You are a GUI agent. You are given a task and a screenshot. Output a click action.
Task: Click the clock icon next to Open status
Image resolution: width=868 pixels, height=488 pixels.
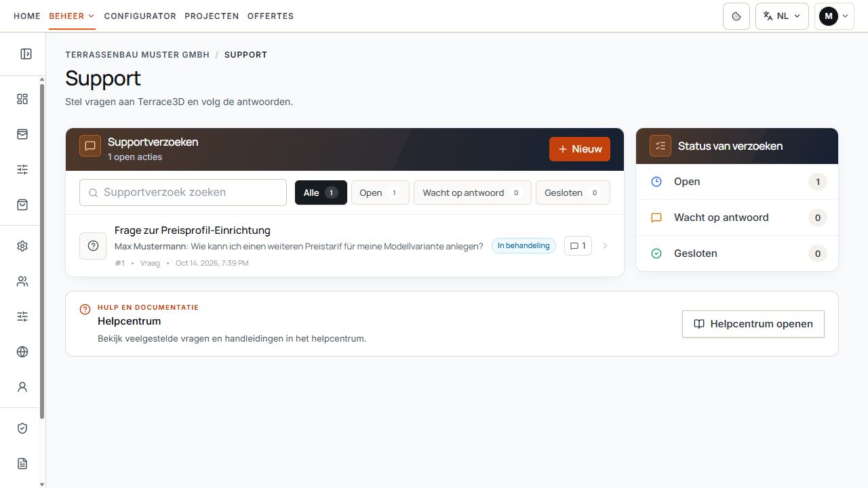pyautogui.click(x=656, y=182)
